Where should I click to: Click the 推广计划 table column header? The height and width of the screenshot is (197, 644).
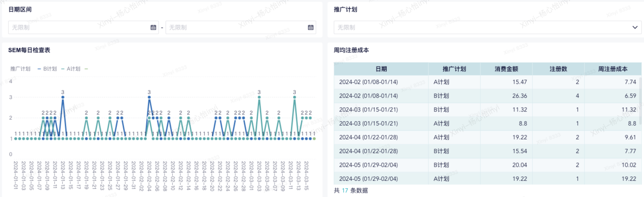pyautogui.click(x=454, y=69)
